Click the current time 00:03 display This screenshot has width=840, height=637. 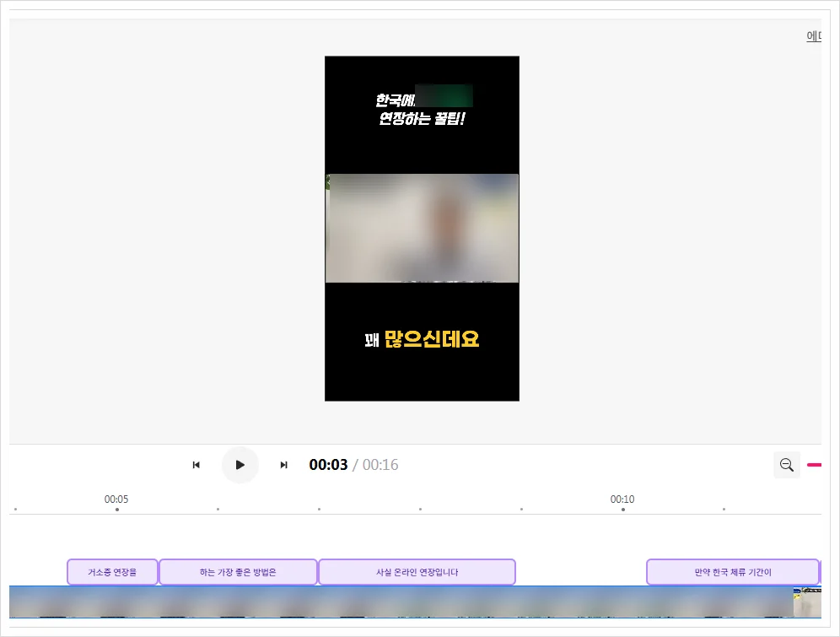(328, 465)
